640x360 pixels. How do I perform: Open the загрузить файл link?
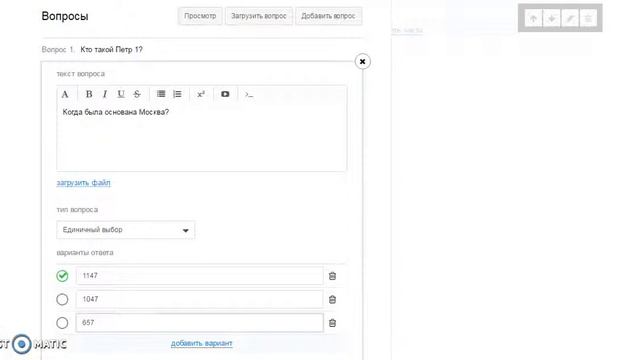(84, 182)
